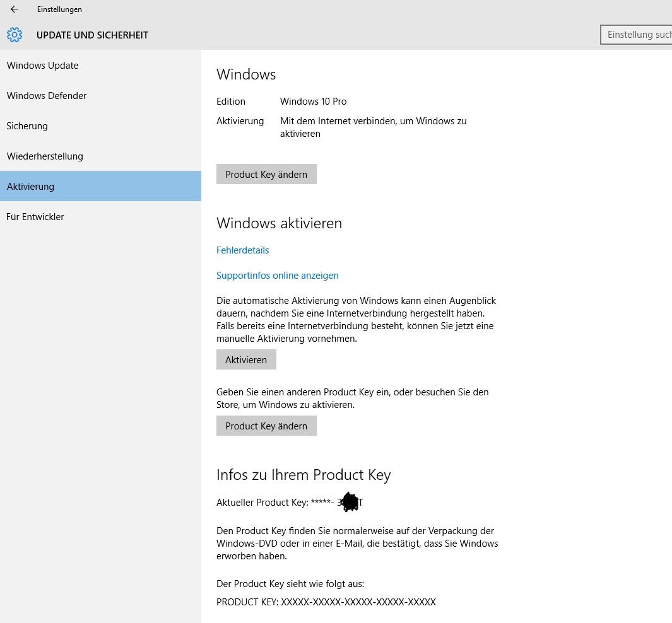Click the Infos zu Ihrem Product Key heading
Viewport: 672px width, 623px height.
pos(304,474)
